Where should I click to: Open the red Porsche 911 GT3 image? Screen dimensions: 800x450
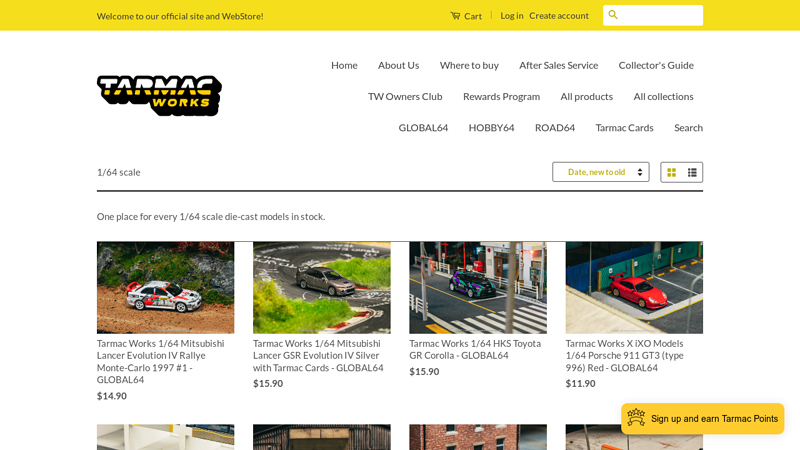click(x=633, y=287)
